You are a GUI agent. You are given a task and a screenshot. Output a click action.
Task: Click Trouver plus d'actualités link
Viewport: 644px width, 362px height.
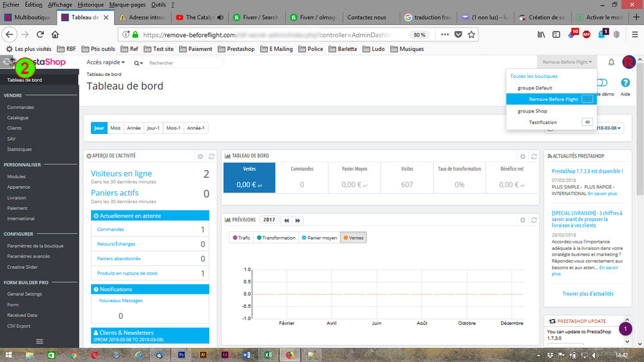tap(587, 294)
